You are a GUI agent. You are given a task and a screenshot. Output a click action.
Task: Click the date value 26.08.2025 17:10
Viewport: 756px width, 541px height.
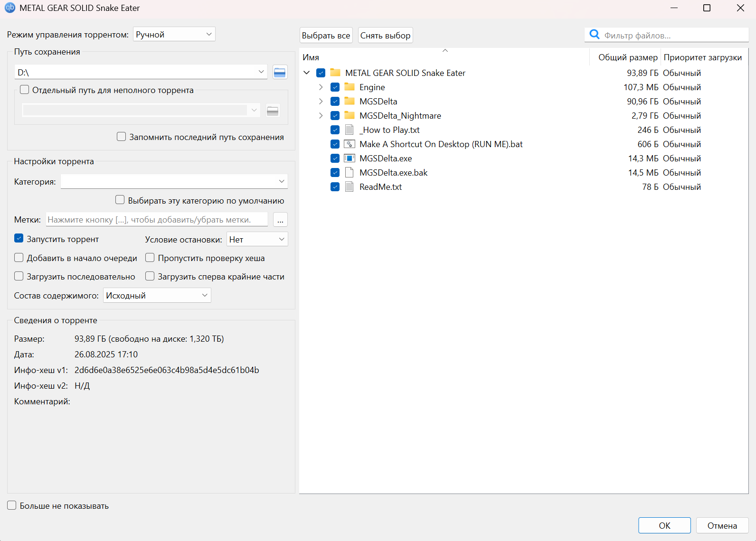(106, 354)
